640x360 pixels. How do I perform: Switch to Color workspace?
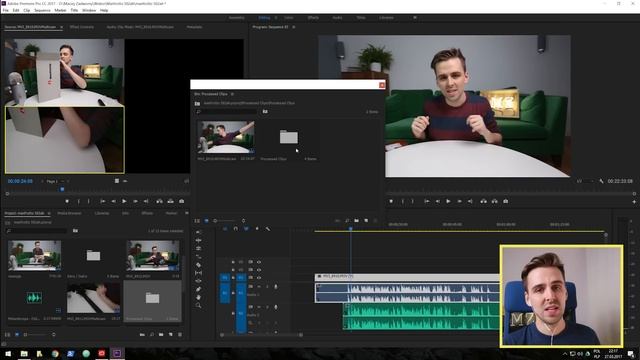[x=289, y=18]
